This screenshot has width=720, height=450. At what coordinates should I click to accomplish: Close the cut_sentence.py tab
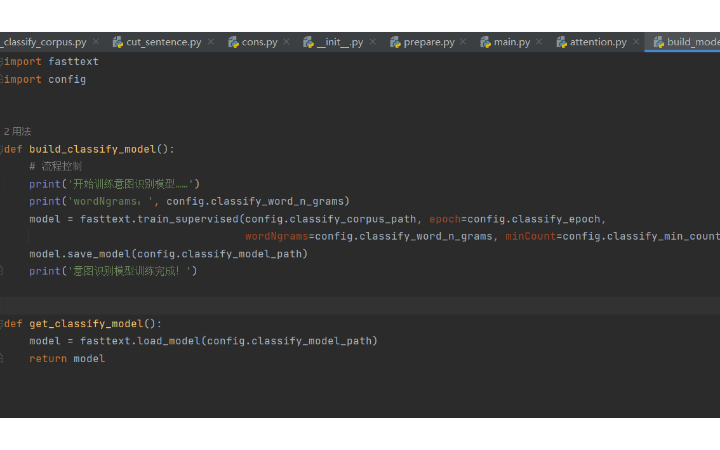tap(210, 42)
